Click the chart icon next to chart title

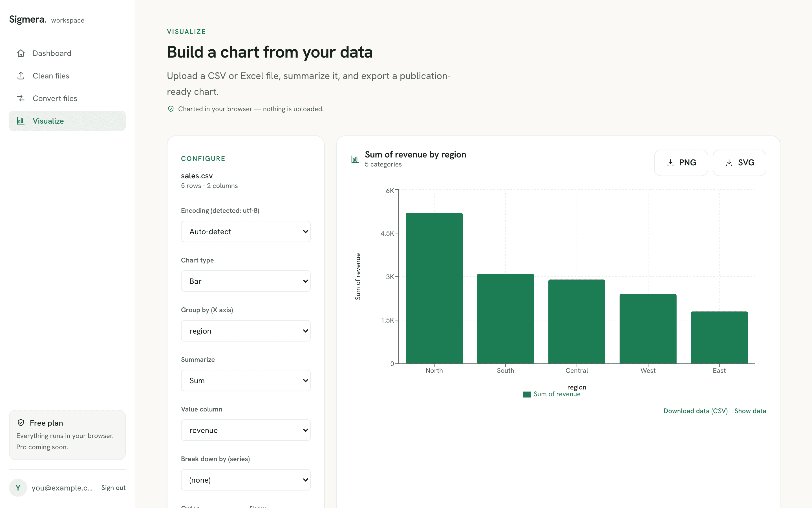[x=355, y=159]
